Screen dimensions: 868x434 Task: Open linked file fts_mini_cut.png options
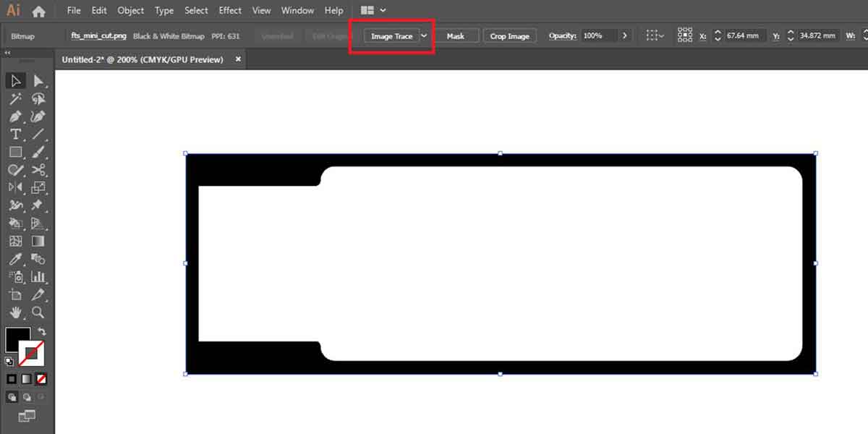[98, 35]
